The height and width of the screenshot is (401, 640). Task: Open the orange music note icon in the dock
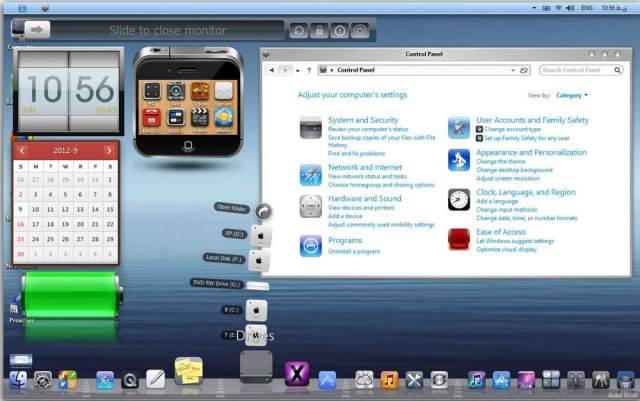click(389, 380)
